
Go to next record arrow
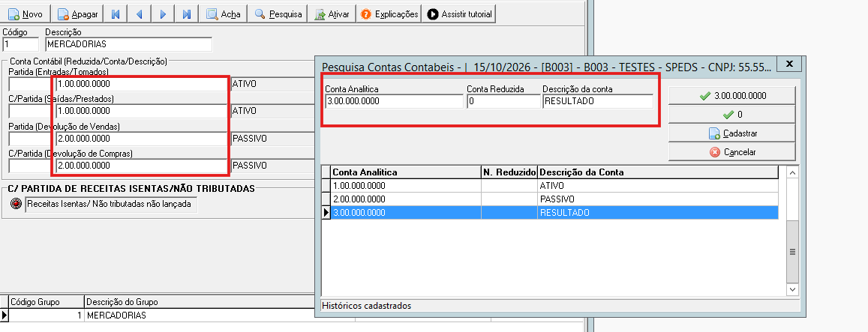(x=164, y=13)
